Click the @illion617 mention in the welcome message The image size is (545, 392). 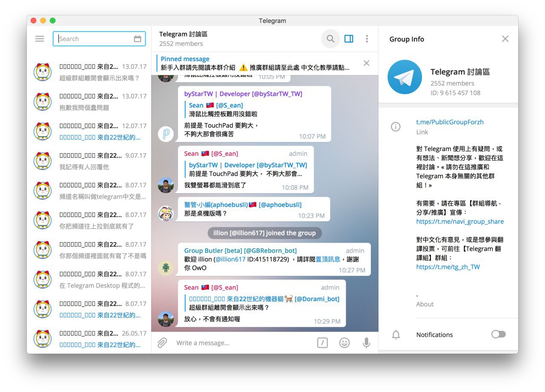click(230, 259)
